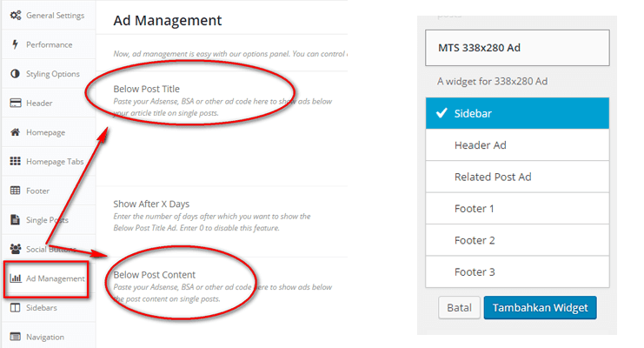
Task: Click the Performance lightning bolt icon
Action: (15, 44)
